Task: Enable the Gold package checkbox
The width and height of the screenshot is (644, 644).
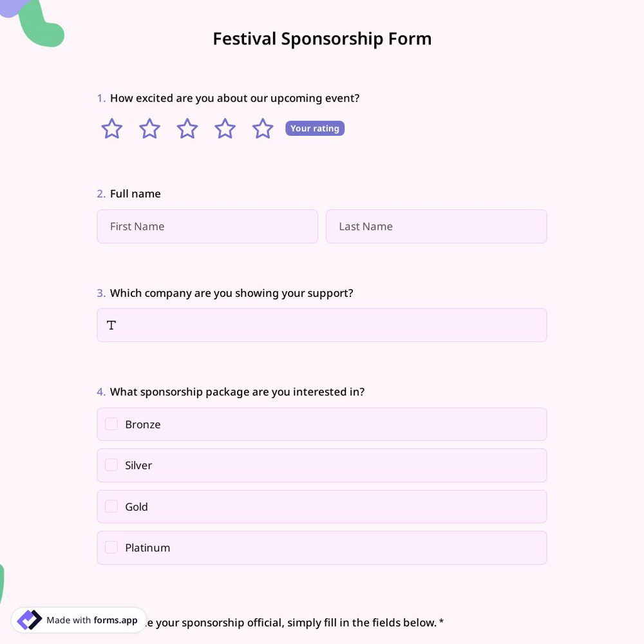Action: coord(111,506)
